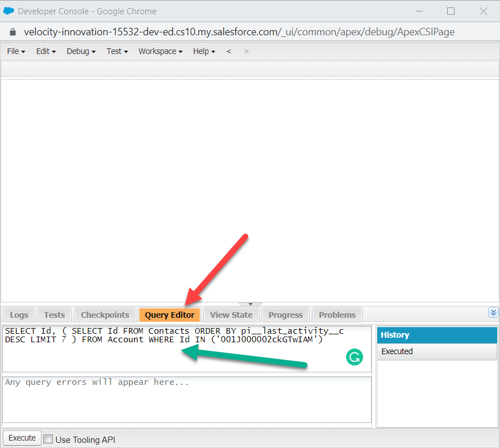
Task: Click the query errors output area
Action: click(187, 400)
